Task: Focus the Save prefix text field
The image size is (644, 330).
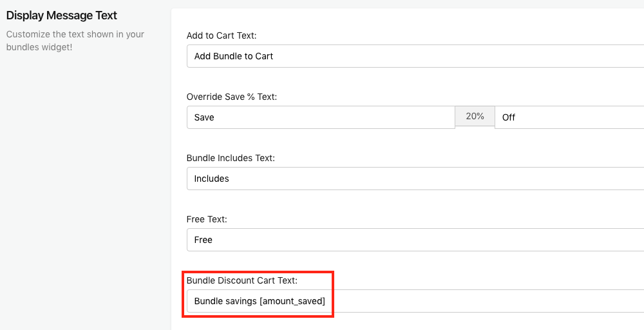Action: coord(321,117)
